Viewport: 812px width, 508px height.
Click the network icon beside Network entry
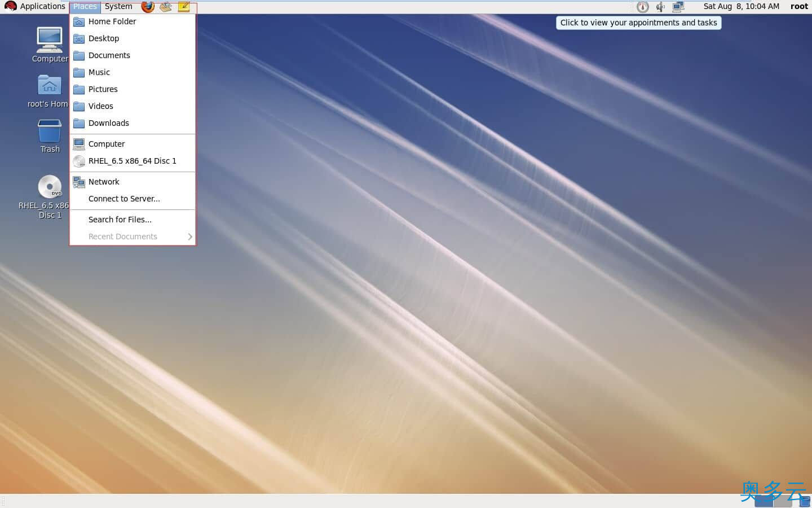coord(79,182)
